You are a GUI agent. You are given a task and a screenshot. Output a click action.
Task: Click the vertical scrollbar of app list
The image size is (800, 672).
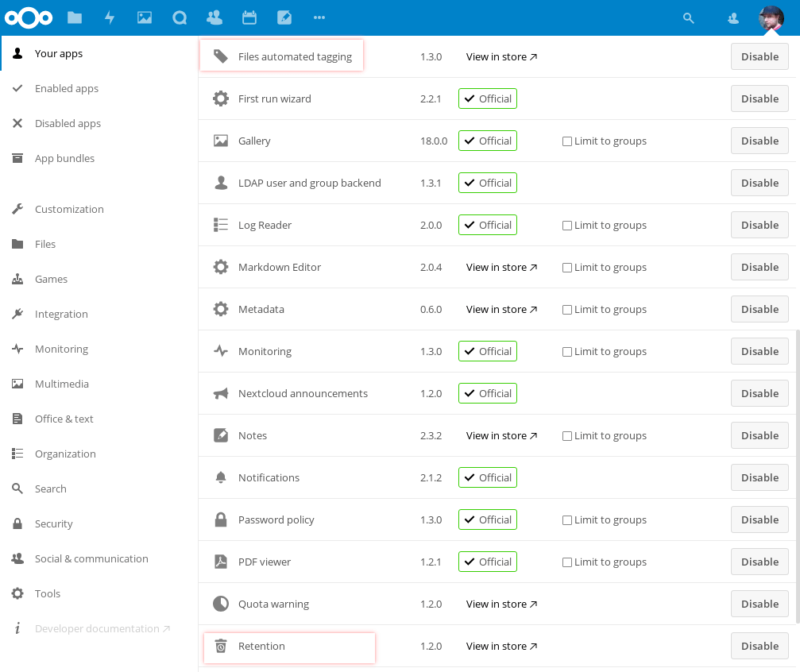click(798, 477)
